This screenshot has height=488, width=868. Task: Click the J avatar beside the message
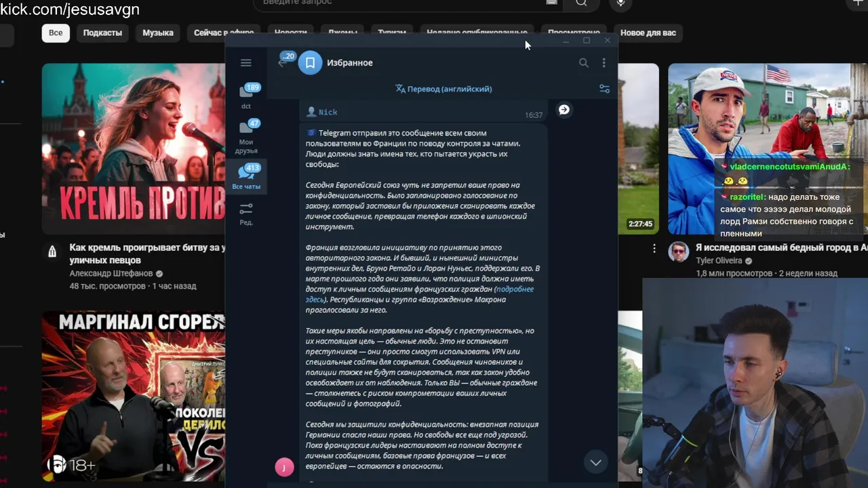click(284, 467)
